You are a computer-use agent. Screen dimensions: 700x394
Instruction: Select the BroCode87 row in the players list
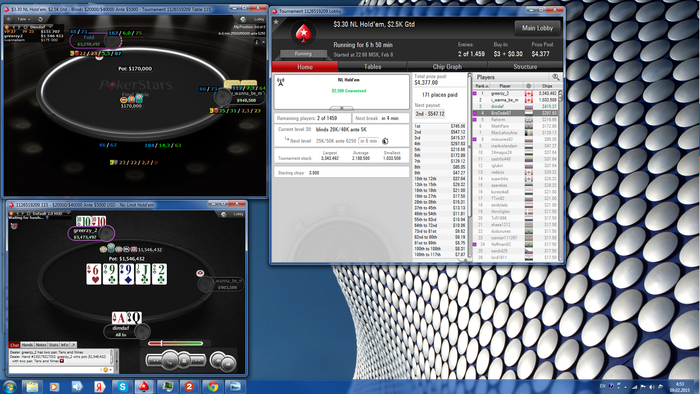click(515, 113)
